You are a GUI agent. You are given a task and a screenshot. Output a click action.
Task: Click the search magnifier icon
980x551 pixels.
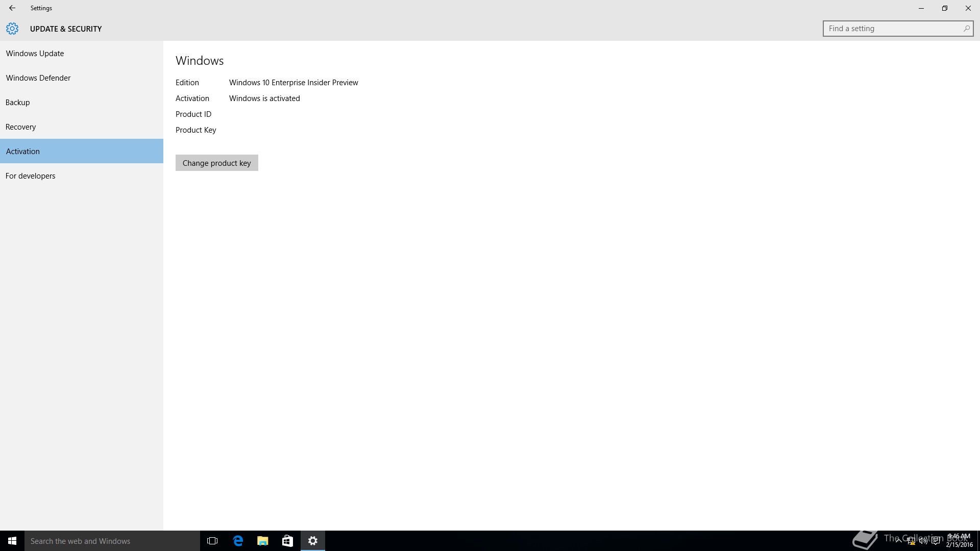966,29
